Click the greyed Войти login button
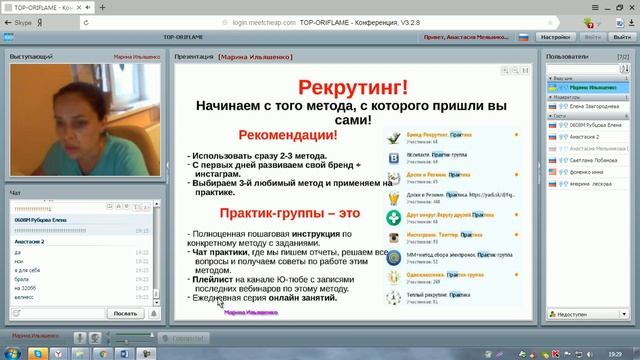Image resolution: width=640 pixels, height=360 pixels. click(592, 37)
